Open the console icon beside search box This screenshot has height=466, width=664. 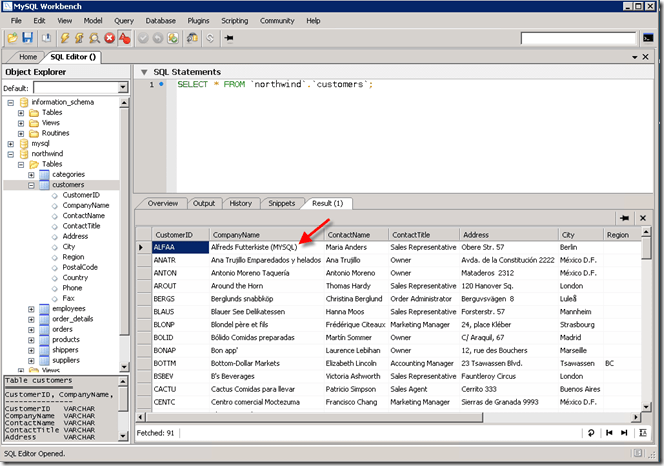(647, 39)
